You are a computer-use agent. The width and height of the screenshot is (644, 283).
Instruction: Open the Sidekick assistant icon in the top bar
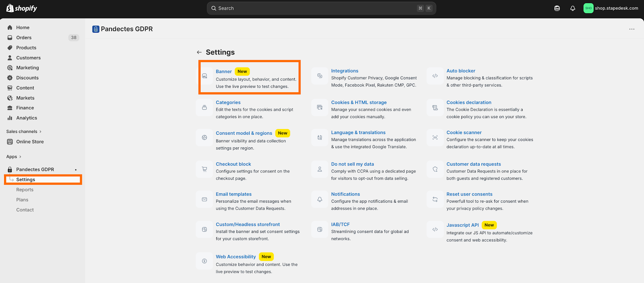[557, 8]
